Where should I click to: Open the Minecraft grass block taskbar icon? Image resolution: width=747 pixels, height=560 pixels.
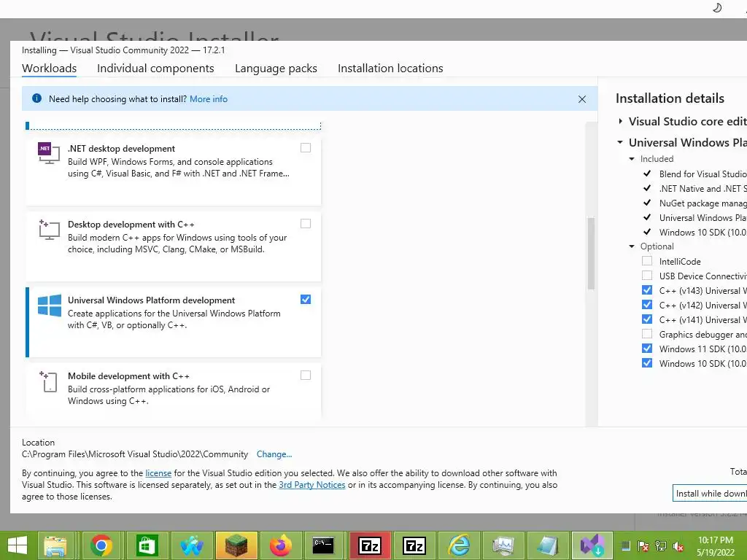pyautogui.click(x=236, y=545)
